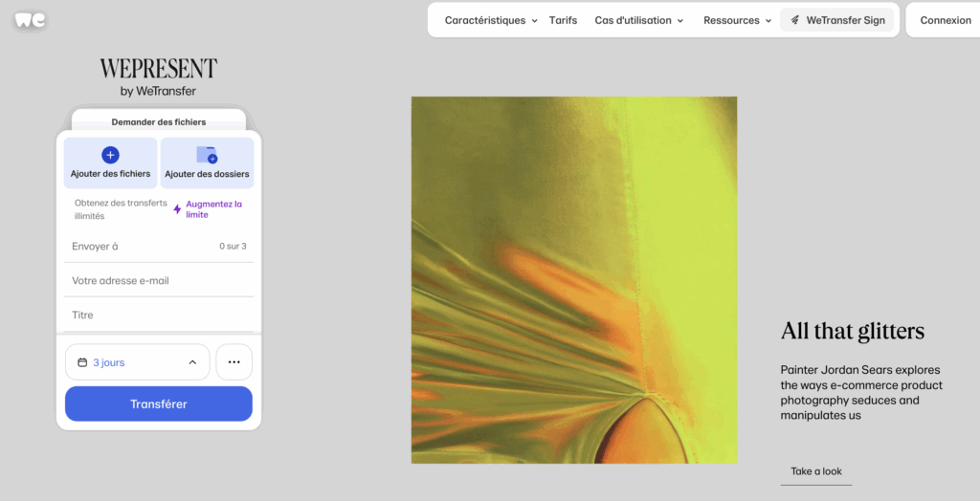Viewport: 980px width, 501px height.
Task: Click the All that glitters headline
Action: [853, 331]
